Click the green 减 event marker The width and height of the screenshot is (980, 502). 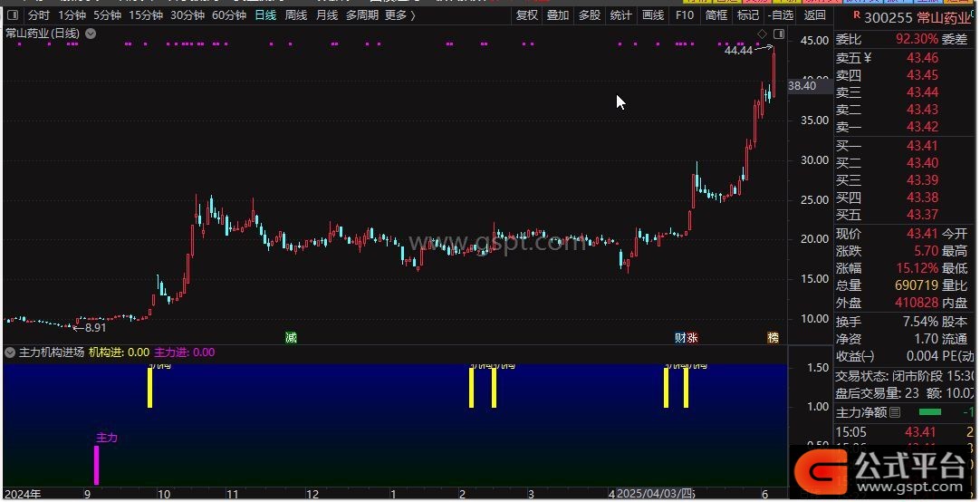click(291, 337)
